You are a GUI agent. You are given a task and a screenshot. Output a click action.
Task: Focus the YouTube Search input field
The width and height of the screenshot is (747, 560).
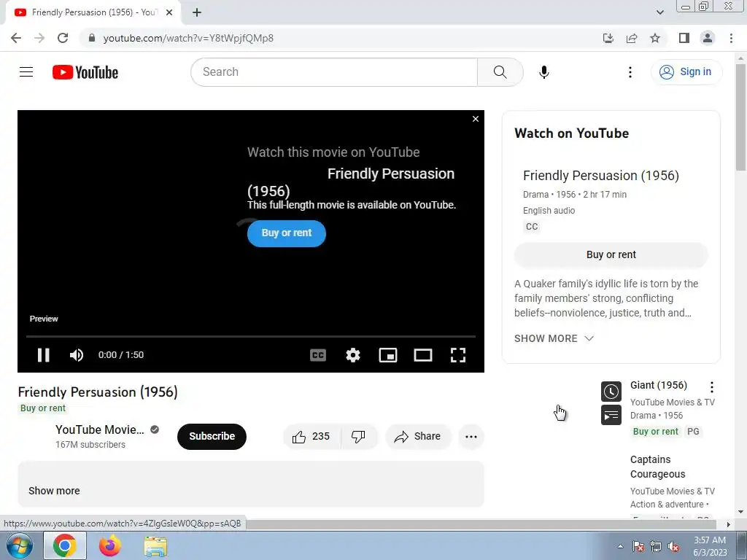coord(334,72)
